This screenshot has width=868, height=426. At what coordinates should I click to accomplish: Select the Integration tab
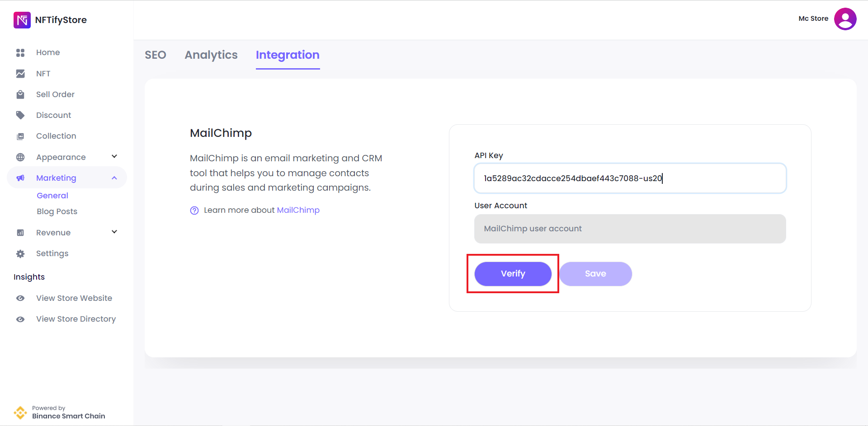click(x=288, y=55)
